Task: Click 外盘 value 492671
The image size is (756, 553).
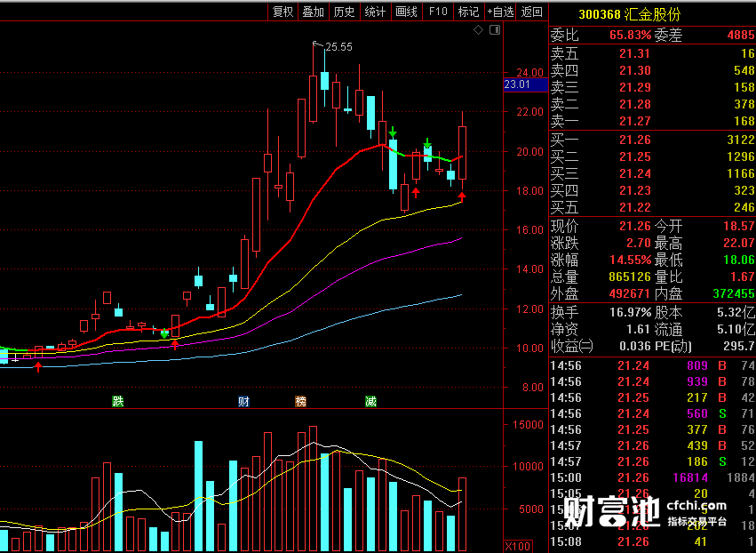Action: pyautogui.click(x=630, y=294)
